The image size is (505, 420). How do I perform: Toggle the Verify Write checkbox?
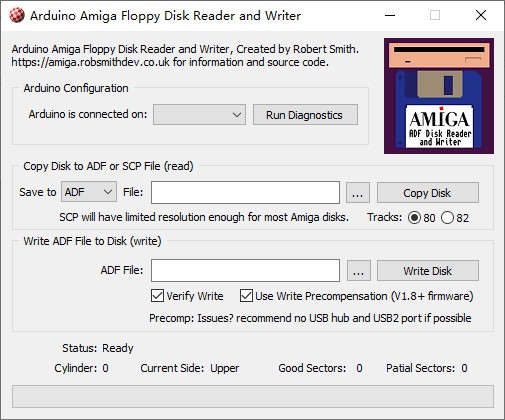coord(187,296)
